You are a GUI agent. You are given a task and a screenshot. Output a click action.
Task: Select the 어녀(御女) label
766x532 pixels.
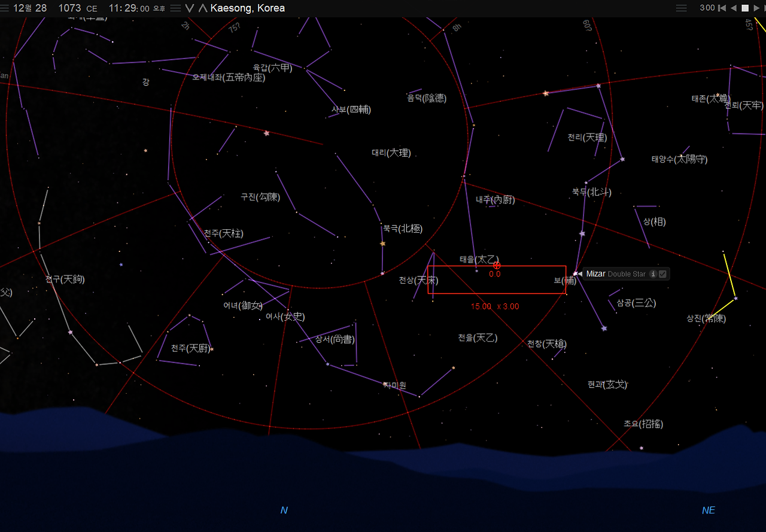[243, 306]
